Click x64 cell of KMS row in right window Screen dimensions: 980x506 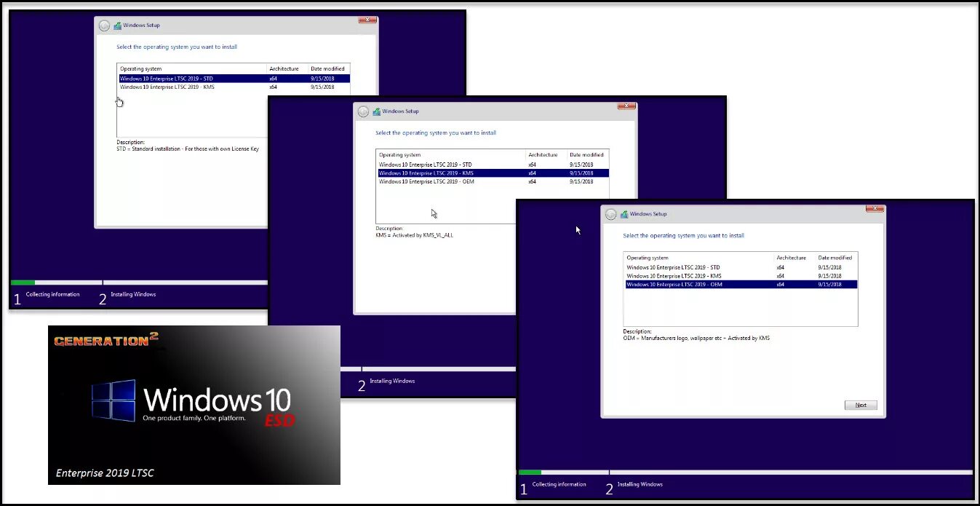coord(781,276)
